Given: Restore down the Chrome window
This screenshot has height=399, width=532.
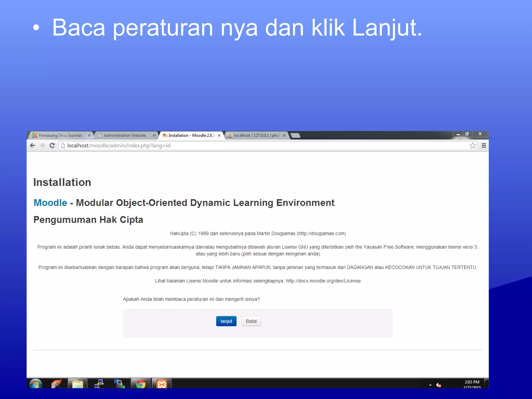Looking at the screenshot, I should coord(467,134).
